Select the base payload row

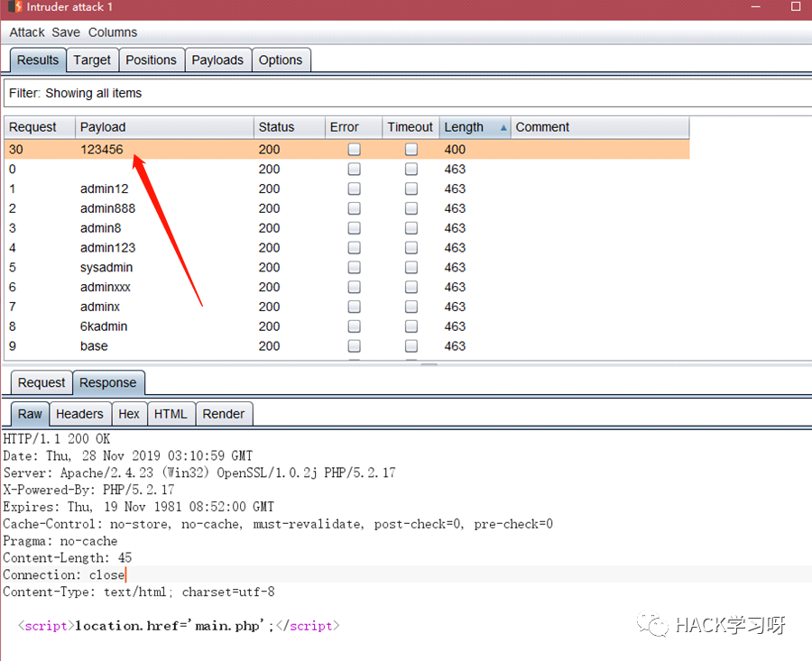click(347, 346)
